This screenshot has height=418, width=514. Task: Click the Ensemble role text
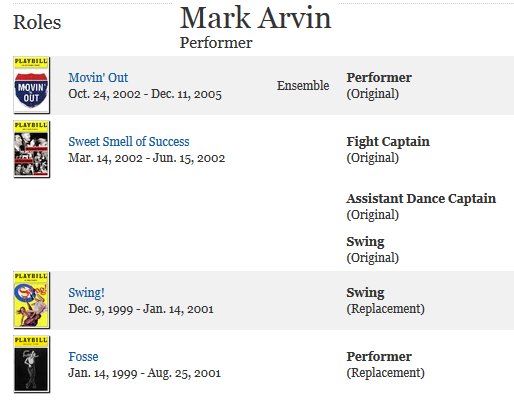(x=303, y=85)
